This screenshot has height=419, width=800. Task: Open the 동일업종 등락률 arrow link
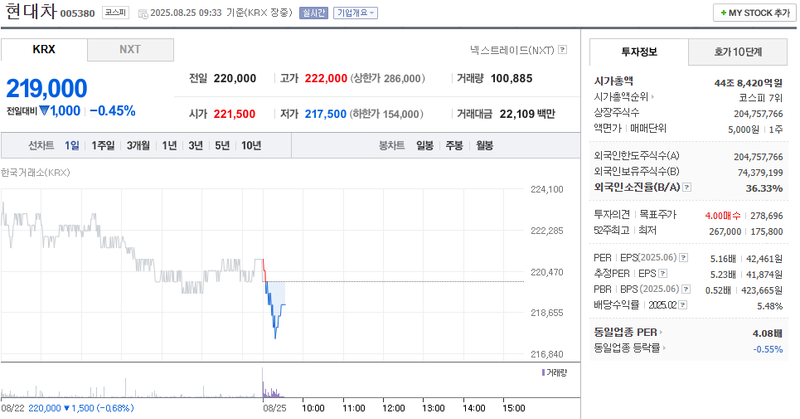(x=664, y=348)
